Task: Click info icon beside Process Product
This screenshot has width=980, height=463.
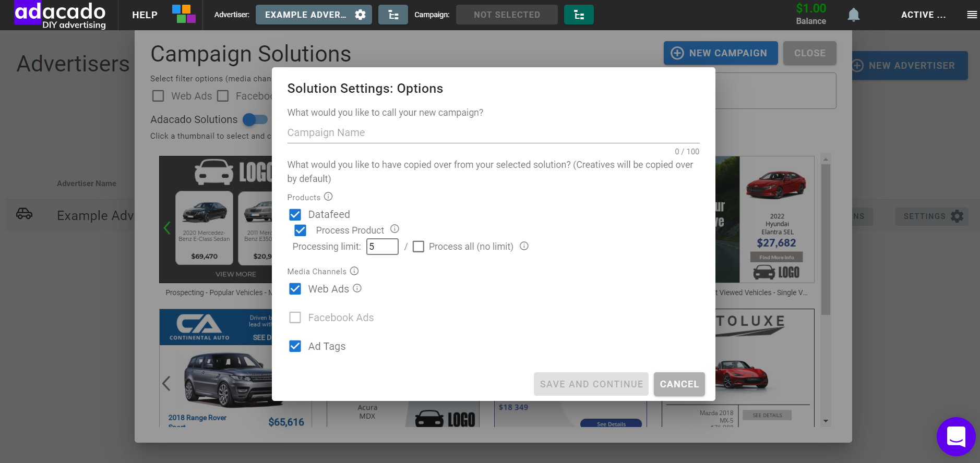Action: tap(395, 229)
